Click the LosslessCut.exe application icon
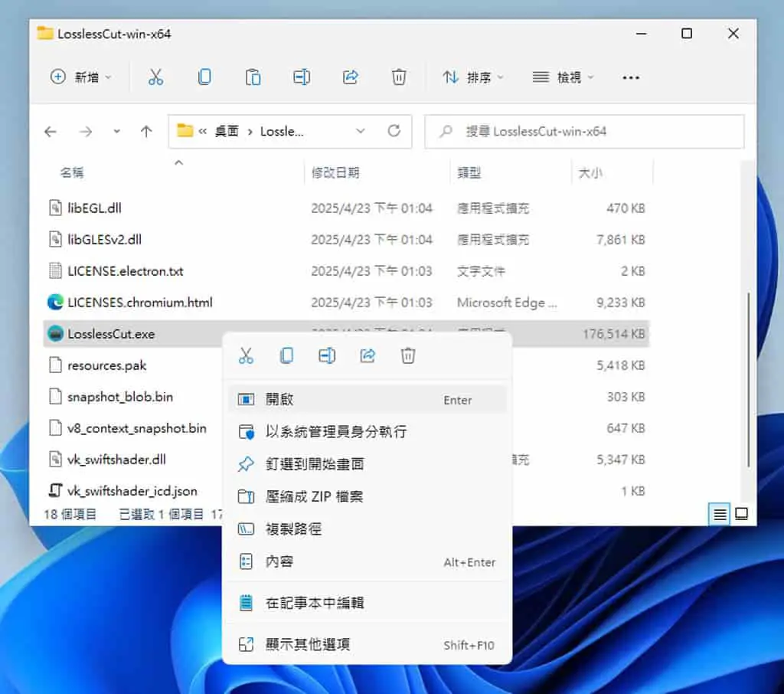 coord(55,334)
